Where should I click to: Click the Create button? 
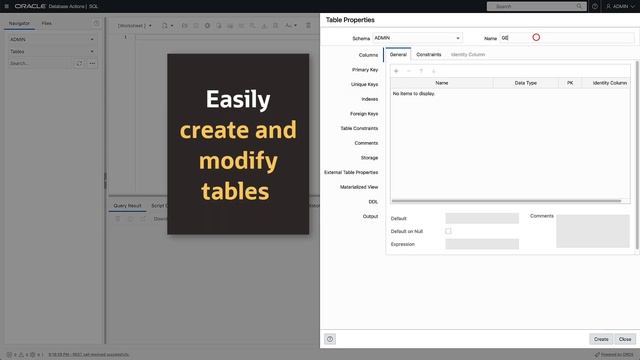coord(601,339)
